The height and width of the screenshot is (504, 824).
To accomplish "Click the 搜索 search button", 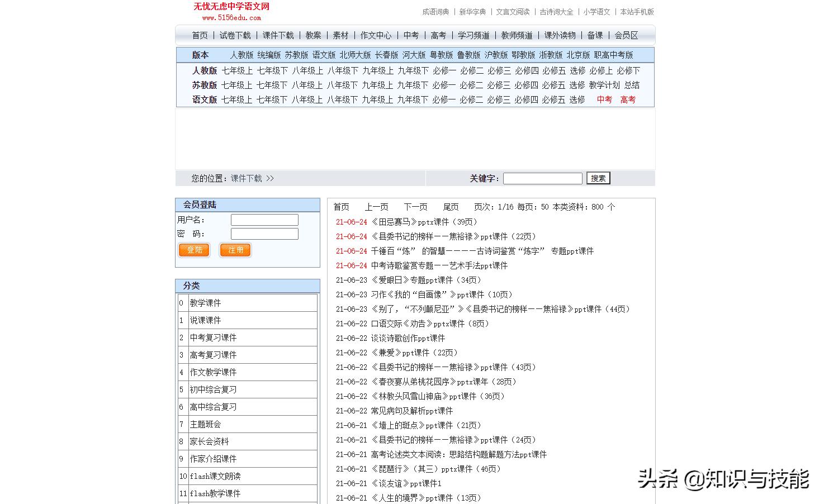I will point(598,178).
